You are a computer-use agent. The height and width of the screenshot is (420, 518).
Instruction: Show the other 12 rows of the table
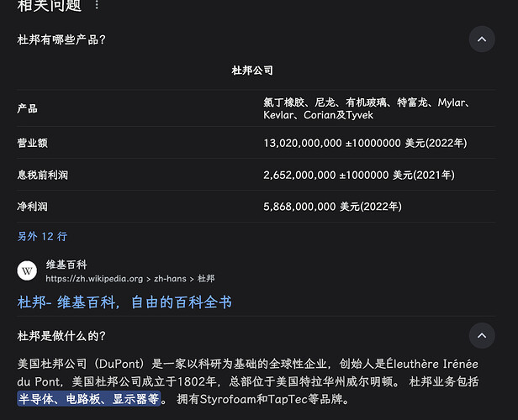pos(42,236)
